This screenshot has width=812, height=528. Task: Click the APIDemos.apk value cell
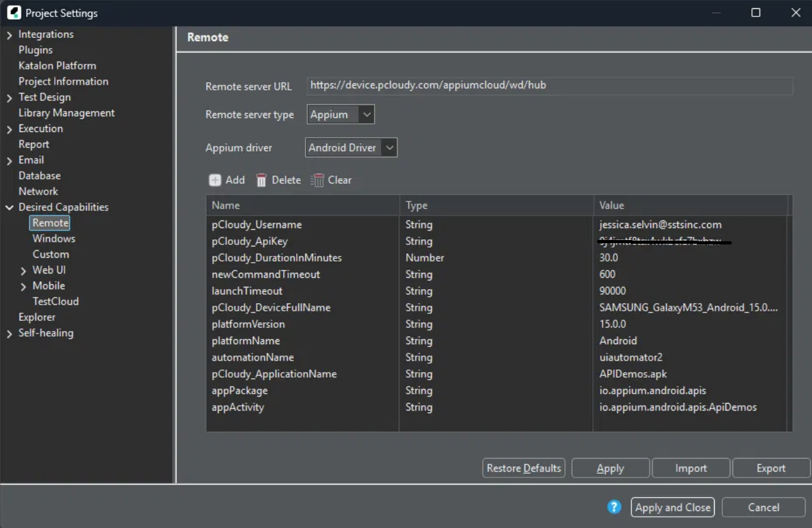633,374
